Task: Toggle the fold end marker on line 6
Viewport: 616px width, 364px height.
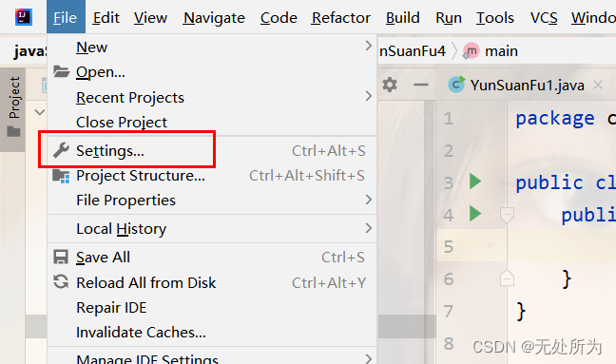Action: (507, 278)
